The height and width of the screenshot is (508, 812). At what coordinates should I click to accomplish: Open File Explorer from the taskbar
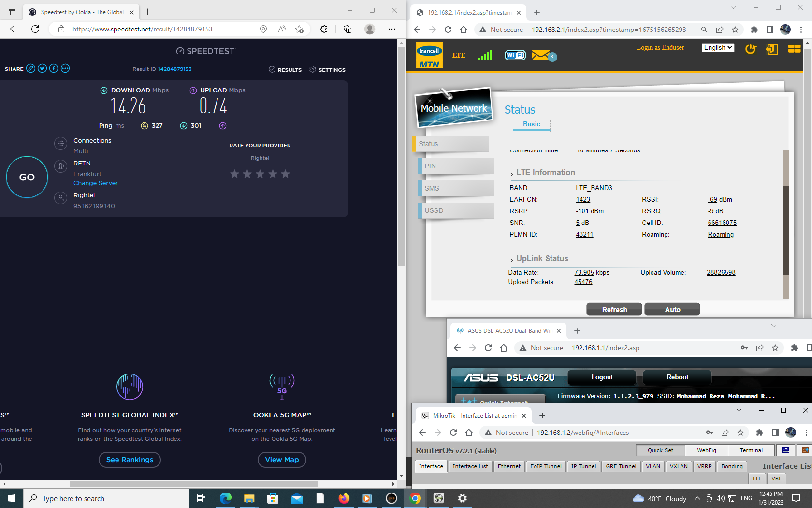pyautogui.click(x=249, y=498)
